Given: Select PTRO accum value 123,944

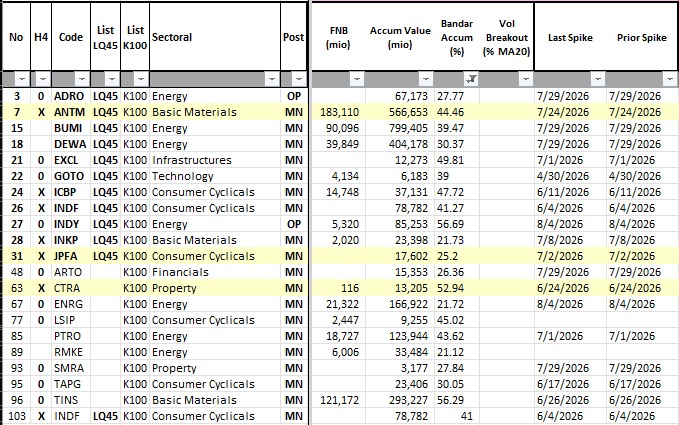Looking at the screenshot, I should click(400, 337).
